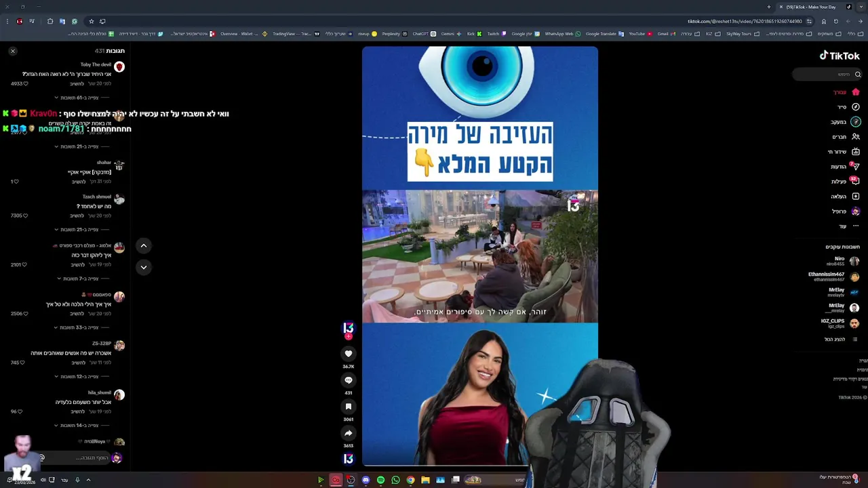Open the Activity icon with badge 52
This screenshot has width=868, height=488.
[x=856, y=181]
